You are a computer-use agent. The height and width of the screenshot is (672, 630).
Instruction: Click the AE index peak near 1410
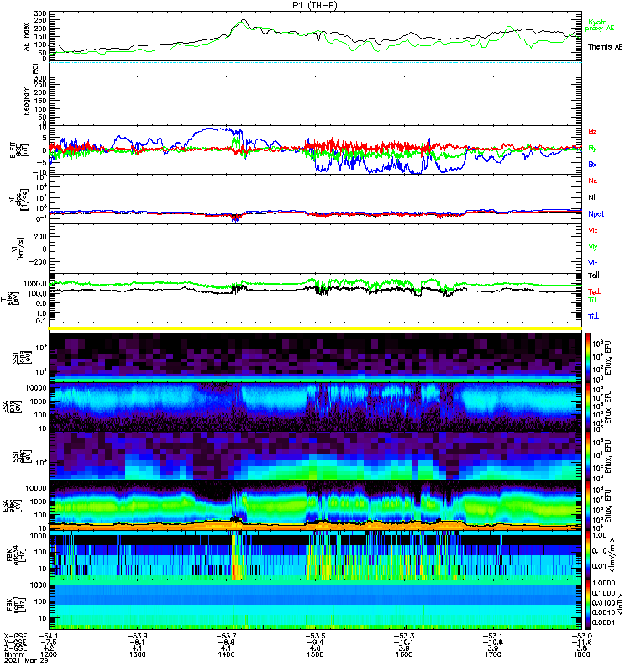244,19
